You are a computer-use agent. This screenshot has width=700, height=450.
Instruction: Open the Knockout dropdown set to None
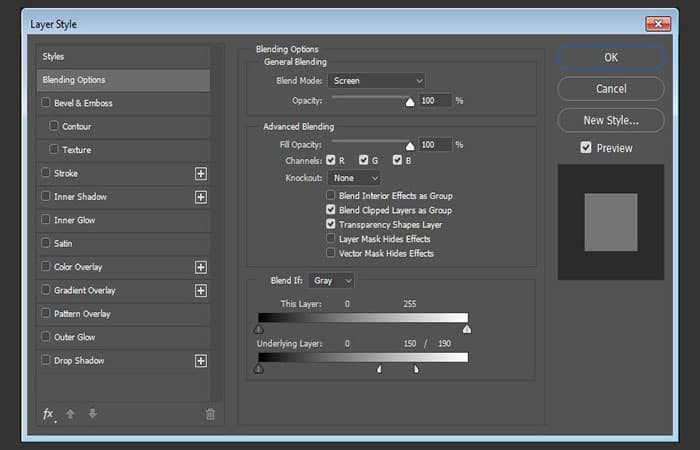pyautogui.click(x=354, y=178)
